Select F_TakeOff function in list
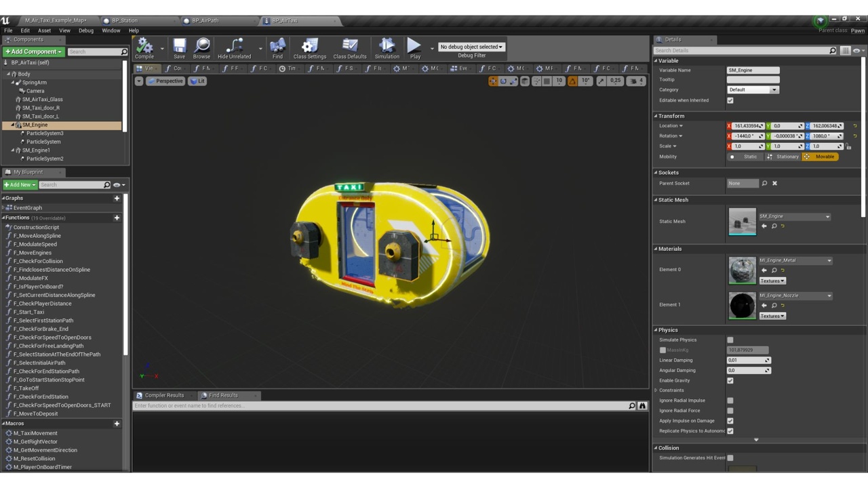The height and width of the screenshot is (488, 868). pos(28,388)
